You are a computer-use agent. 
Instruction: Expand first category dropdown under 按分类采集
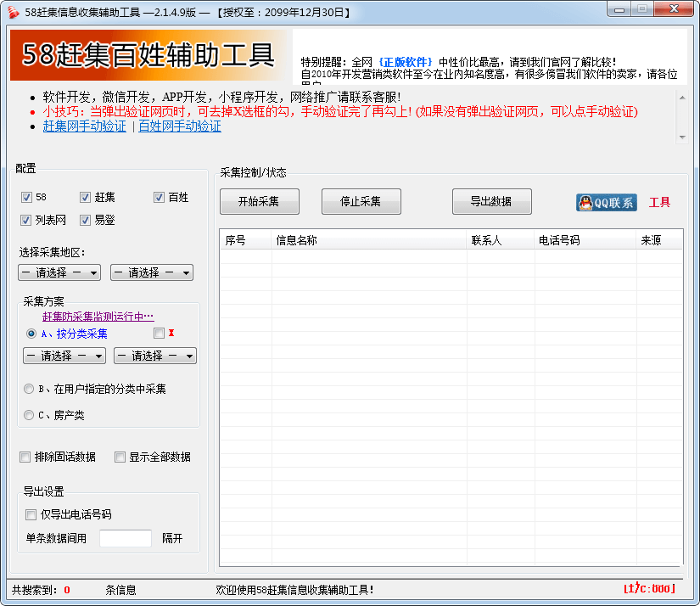coord(64,356)
